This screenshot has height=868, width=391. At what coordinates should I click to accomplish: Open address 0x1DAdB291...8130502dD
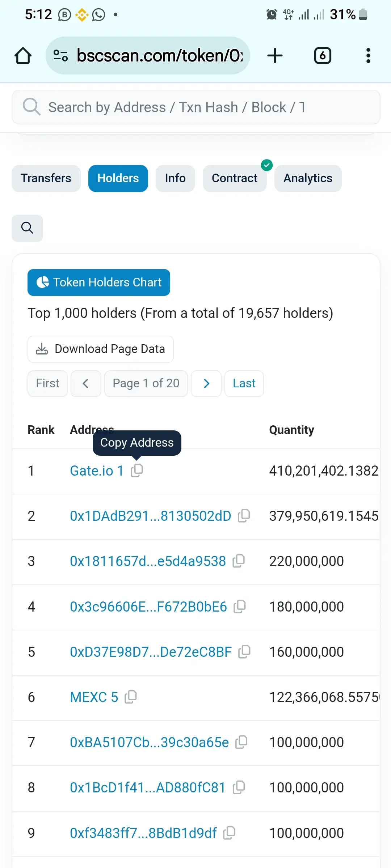tap(151, 516)
